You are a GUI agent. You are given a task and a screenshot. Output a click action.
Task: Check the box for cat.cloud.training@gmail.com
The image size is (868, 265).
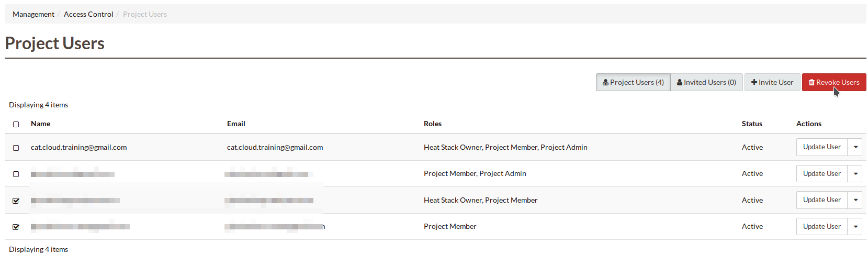pos(16,148)
